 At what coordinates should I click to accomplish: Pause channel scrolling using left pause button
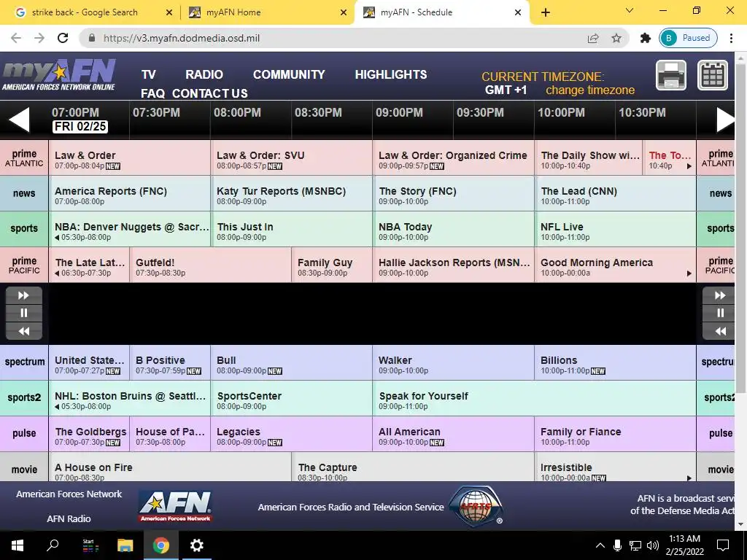coord(24,313)
